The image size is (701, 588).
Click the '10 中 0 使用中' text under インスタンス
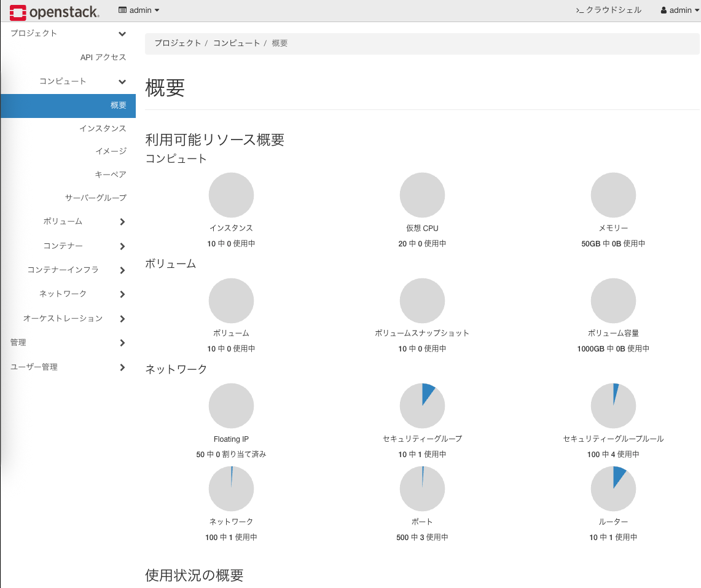tap(231, 244)
